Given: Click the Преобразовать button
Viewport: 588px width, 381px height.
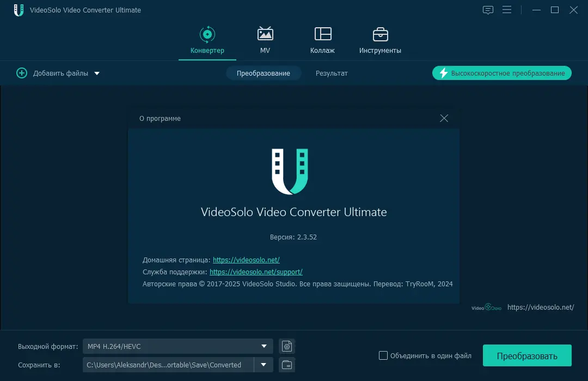Looking at the screenshot, I should [526, 355].
